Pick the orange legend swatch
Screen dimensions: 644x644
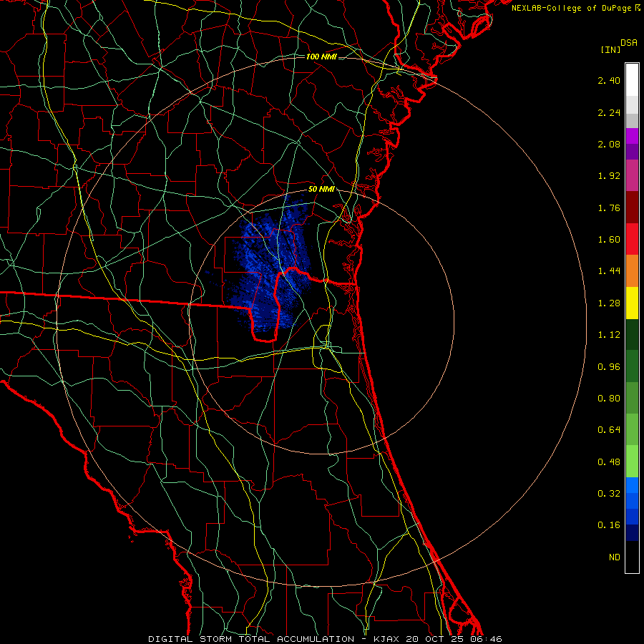pos(632,271)
